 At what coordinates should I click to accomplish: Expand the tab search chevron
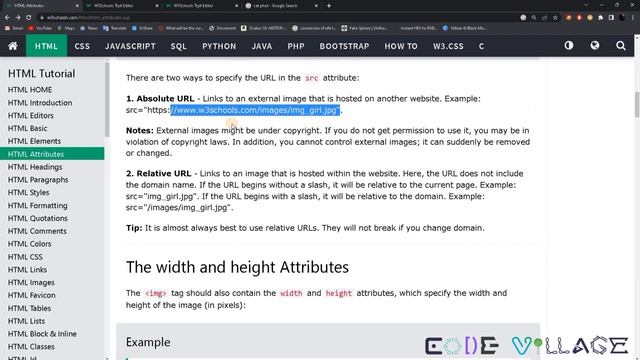[586, 5]
